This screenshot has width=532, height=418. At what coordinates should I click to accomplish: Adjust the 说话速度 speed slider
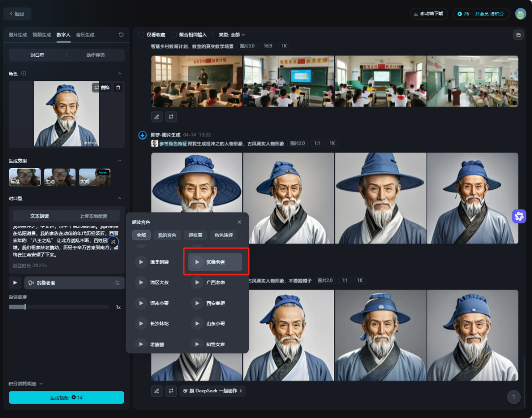(25, 307)
